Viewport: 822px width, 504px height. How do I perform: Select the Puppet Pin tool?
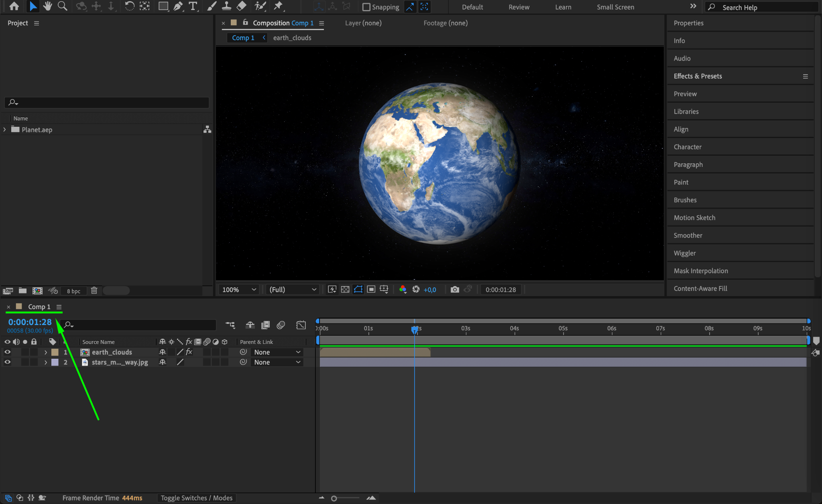278,6
